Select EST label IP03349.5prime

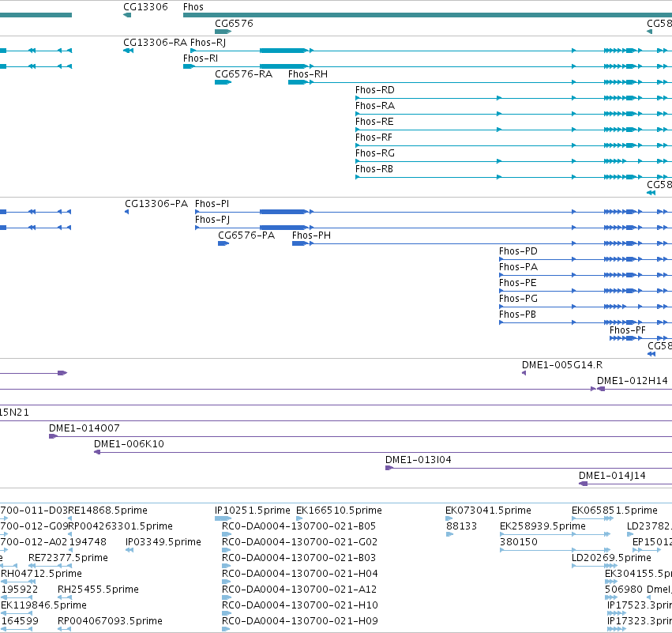click(x=163, y=542)
